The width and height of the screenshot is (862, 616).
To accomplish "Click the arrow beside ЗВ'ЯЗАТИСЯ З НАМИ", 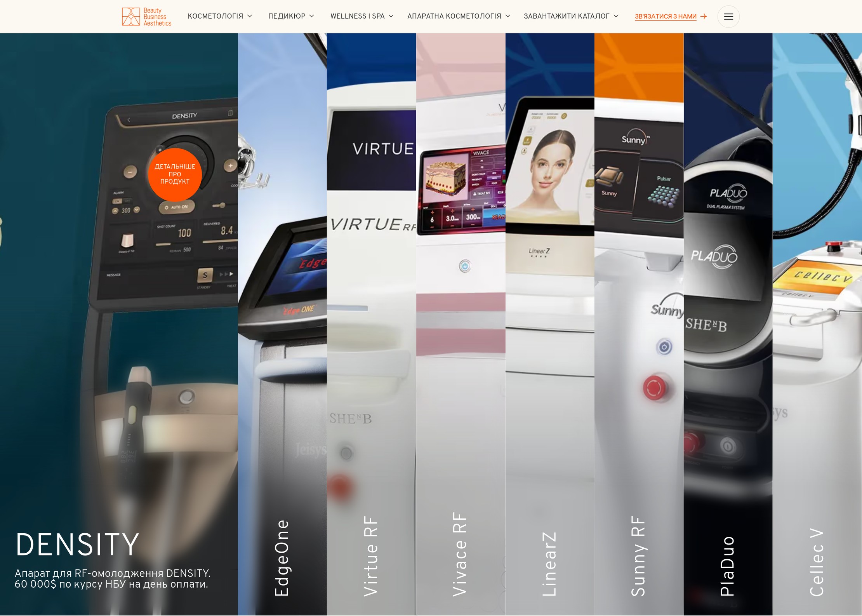I will tap(703, 17).
